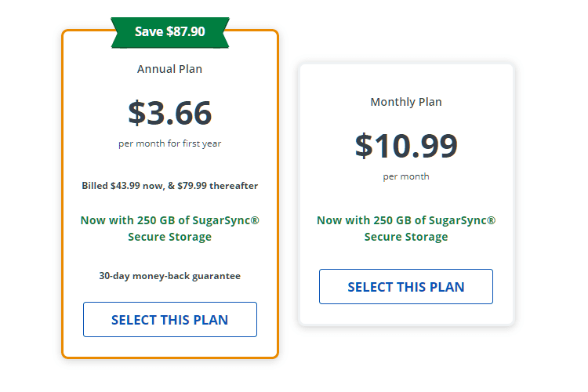The width and height of the screenshot is (588, 392).
Task: Select the Monthly Plan heading text
Action: (x=406, y=102)
